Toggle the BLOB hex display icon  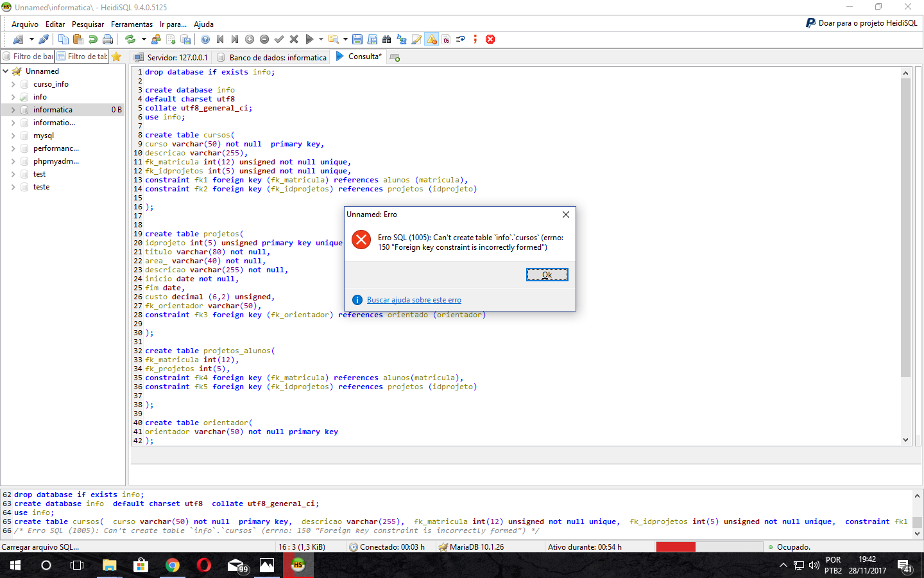tap(446, 39)
